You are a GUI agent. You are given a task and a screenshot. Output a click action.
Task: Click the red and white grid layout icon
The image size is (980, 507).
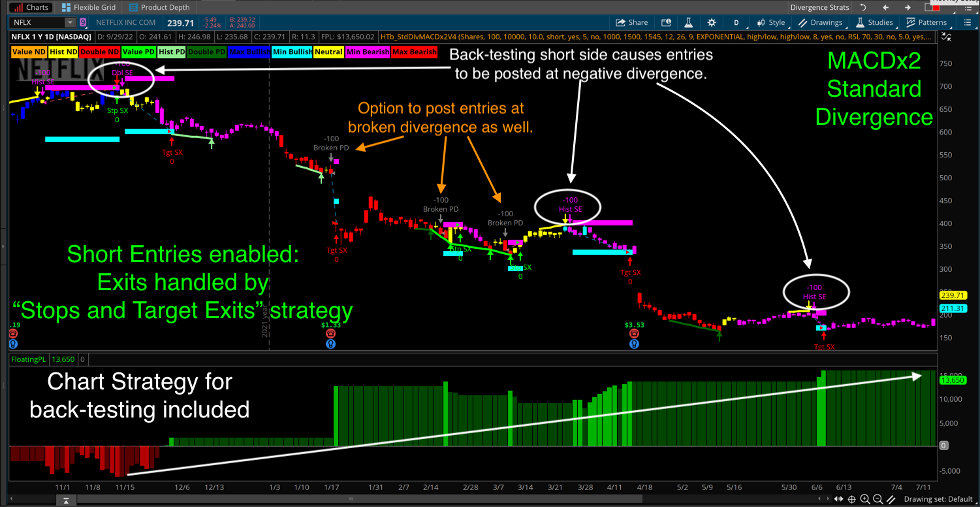pos(932,7)
